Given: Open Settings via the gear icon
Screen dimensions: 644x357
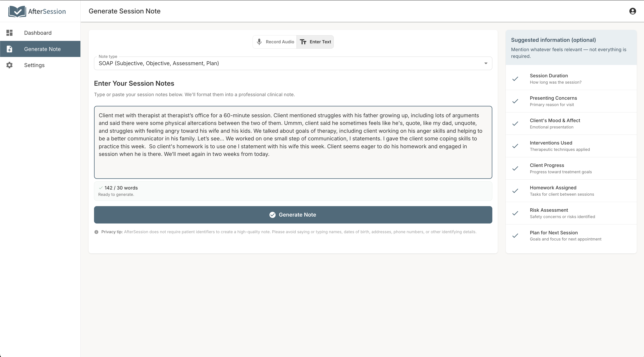Looking at the screenshot, I should pyautogui.click(x=9, y=65).
